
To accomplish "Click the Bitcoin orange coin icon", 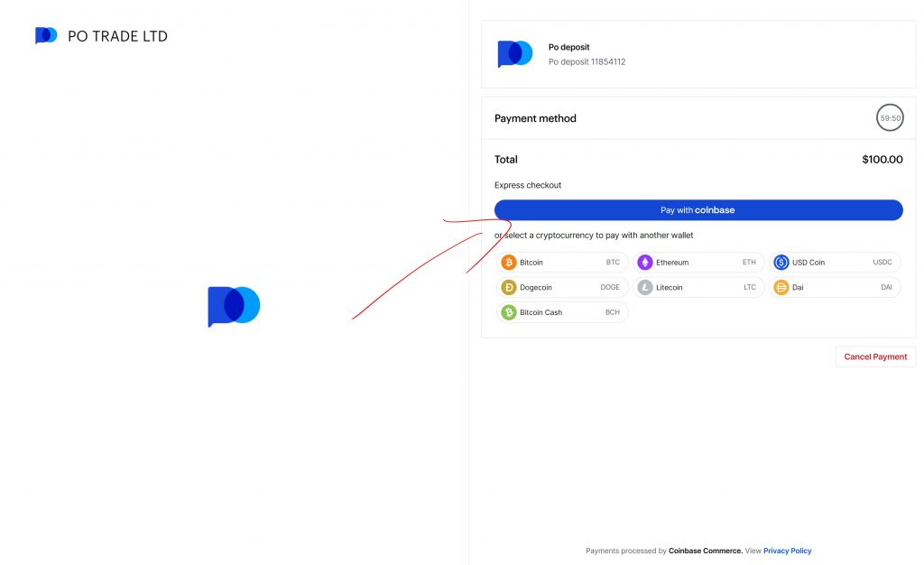I will tap(509, 262).
